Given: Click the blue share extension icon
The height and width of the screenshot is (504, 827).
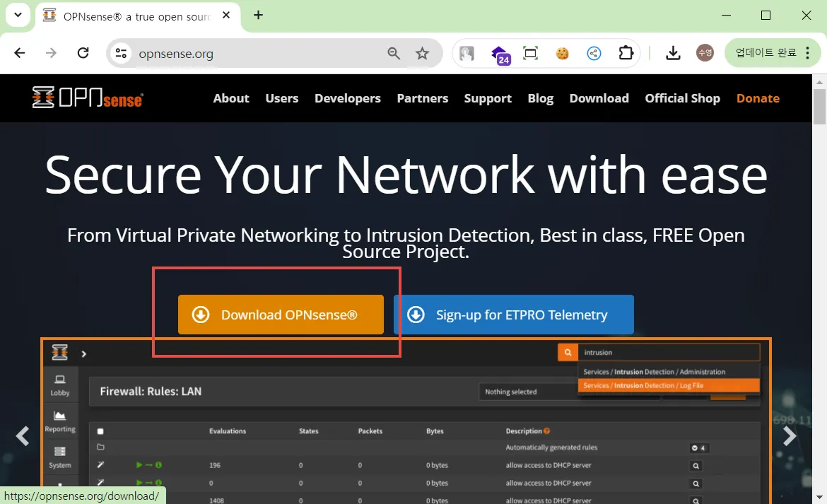Looking at the screenshot, I should (x=594, y=53).
